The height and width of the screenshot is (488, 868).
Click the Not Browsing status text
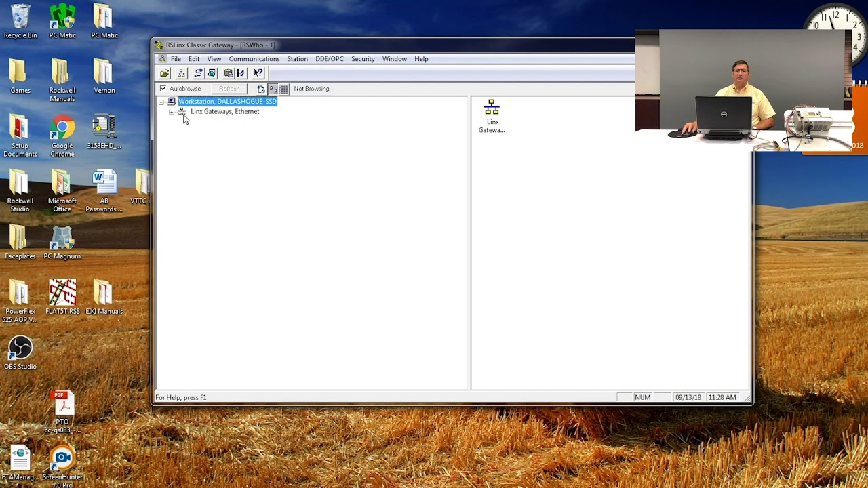click(311, 89)
